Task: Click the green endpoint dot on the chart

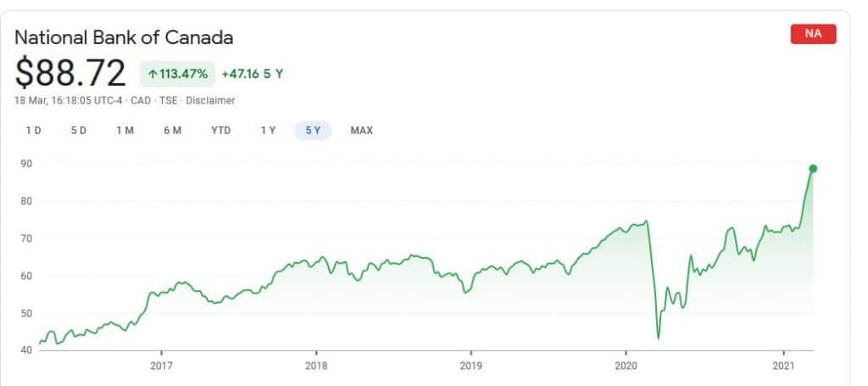Action: click(x=813, y=168)
